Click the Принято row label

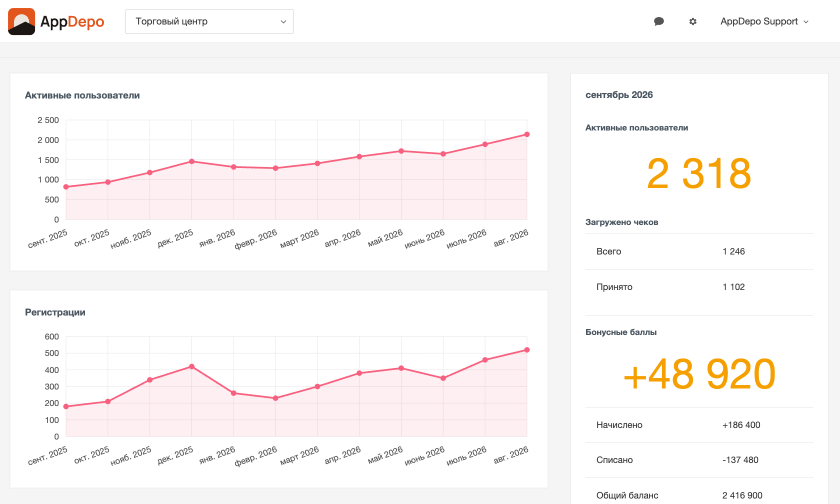(x=614, y=287)
